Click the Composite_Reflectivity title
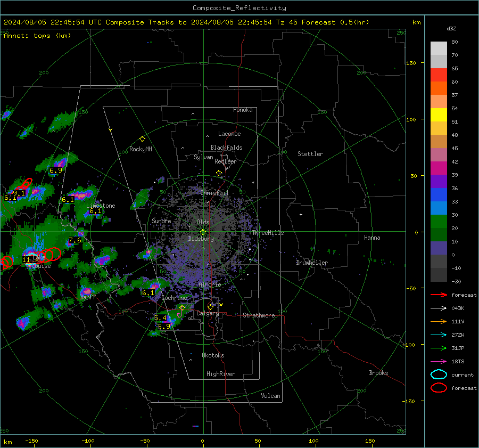479x448 pixels. point(239,8)
